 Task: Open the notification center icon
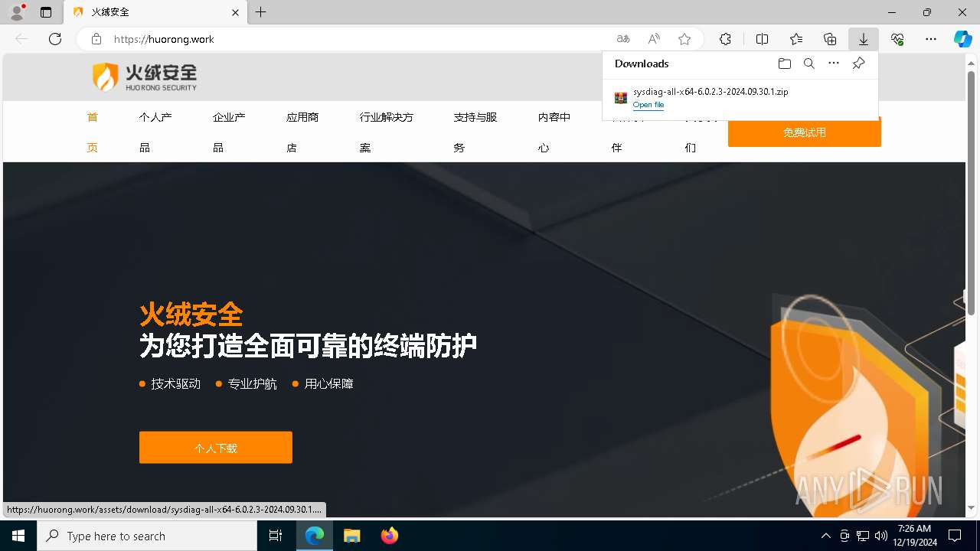955,536
